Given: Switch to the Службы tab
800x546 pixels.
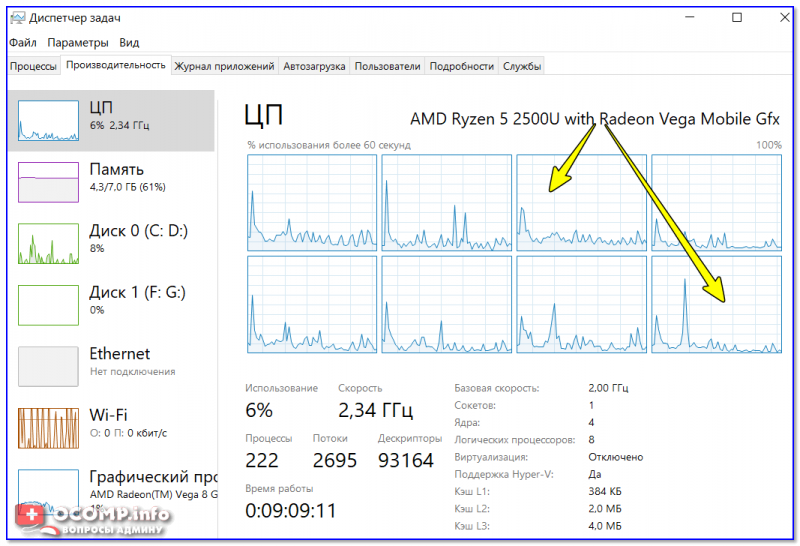Looking at the screenshot, I should 521,66.
